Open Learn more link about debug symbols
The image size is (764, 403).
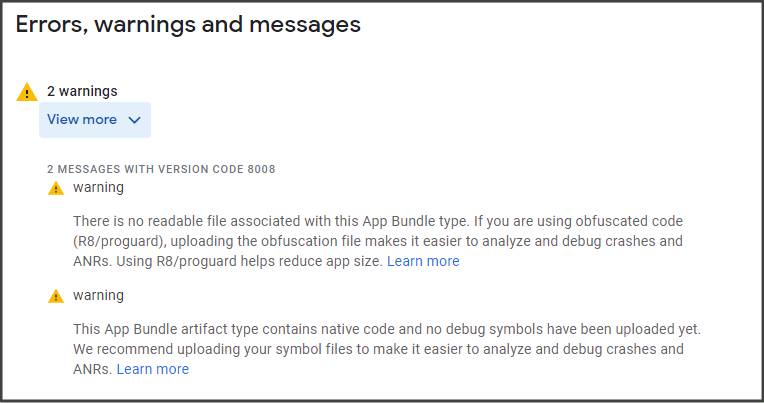(x=152, y=369)
